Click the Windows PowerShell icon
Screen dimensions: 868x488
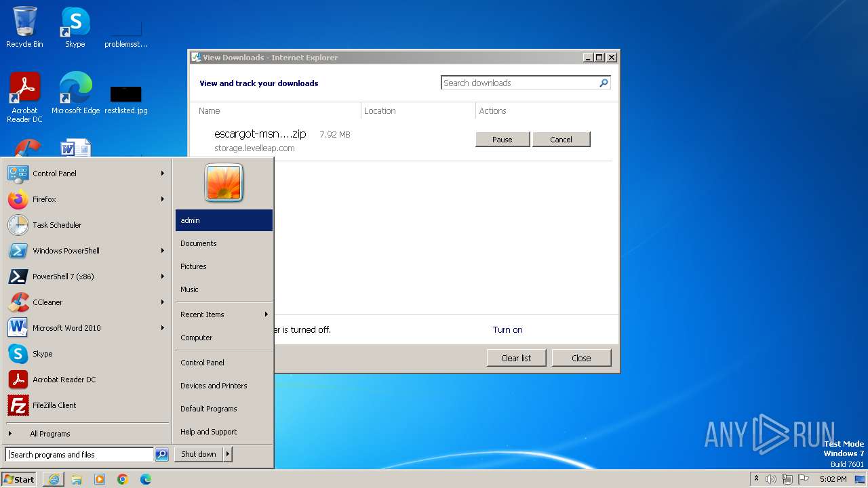[18, 251]
